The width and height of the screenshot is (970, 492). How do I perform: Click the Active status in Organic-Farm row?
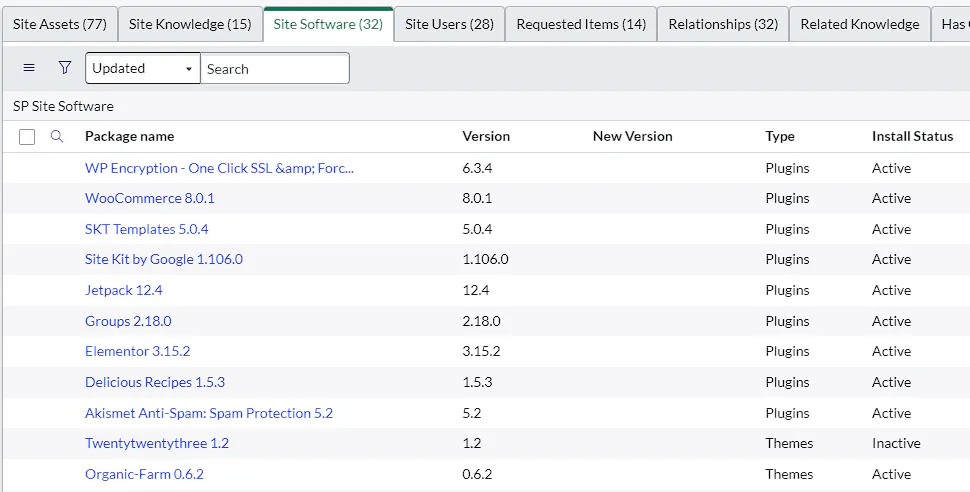click(891, 475)
